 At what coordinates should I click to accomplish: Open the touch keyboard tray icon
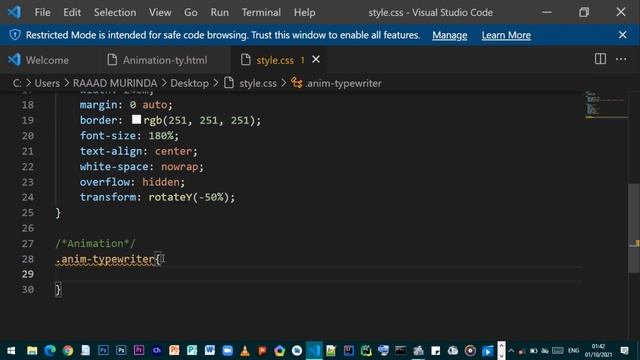coord(558,351)
